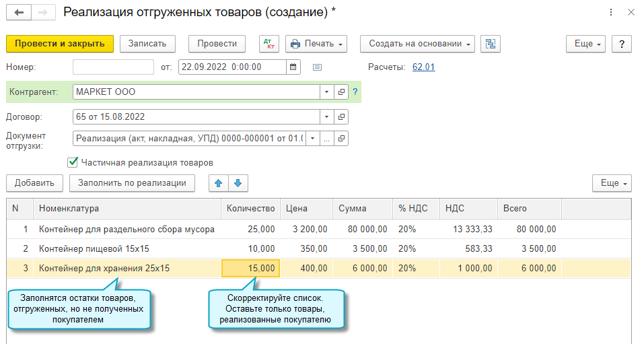Click the Количество column header
The image size is (644, 344).
(250, 209)
